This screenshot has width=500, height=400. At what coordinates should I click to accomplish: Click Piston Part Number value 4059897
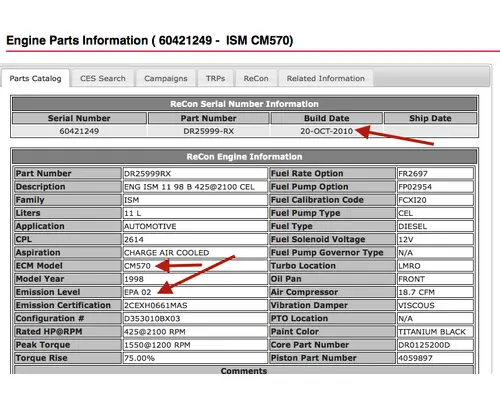coord(435,358)
